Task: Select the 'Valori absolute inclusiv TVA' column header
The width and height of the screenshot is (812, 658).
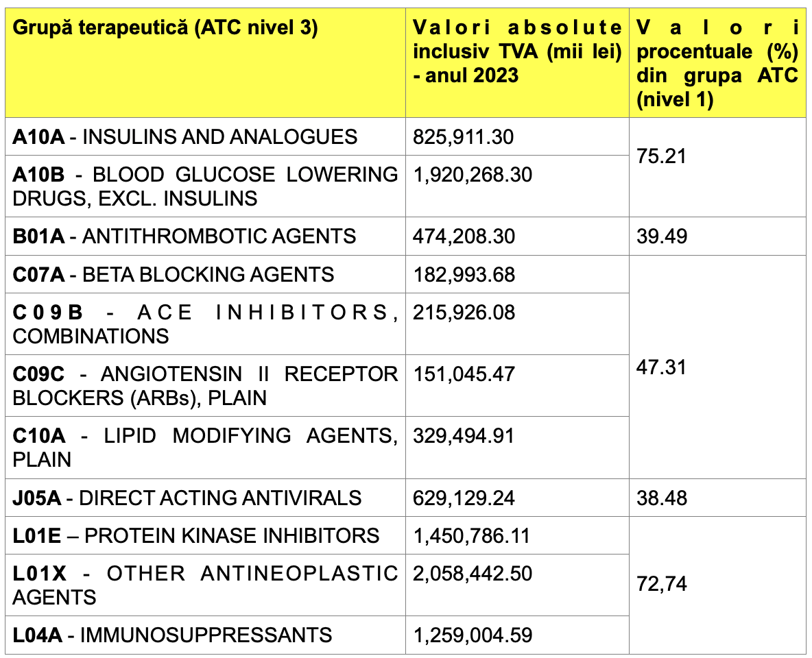Action: (x=517, y=62)
